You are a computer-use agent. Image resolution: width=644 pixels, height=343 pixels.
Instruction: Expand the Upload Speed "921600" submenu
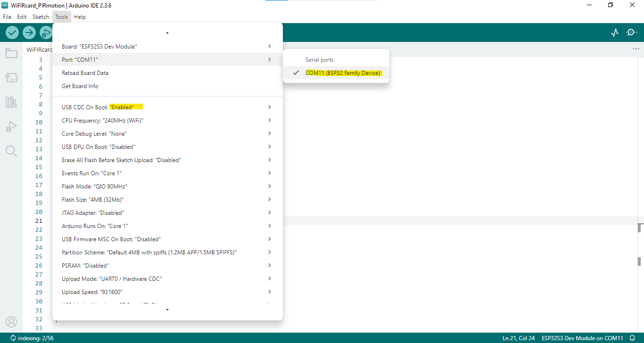(x=167, y=292)
